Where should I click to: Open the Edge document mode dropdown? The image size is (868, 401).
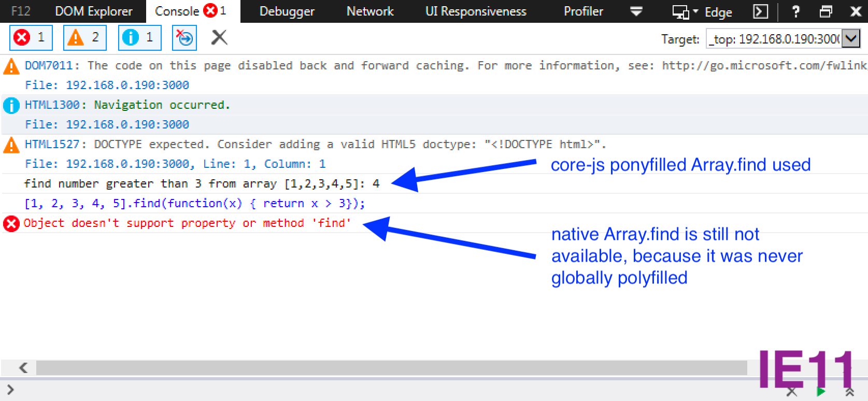(x=702, y=12)
